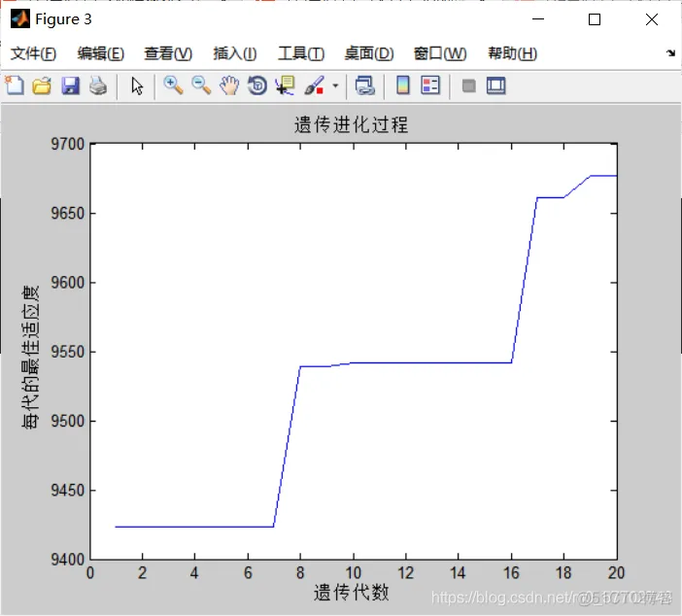Click the dock figure arrow at menu bar end
Screen dimensions: 682x616
tap(670, 53)
